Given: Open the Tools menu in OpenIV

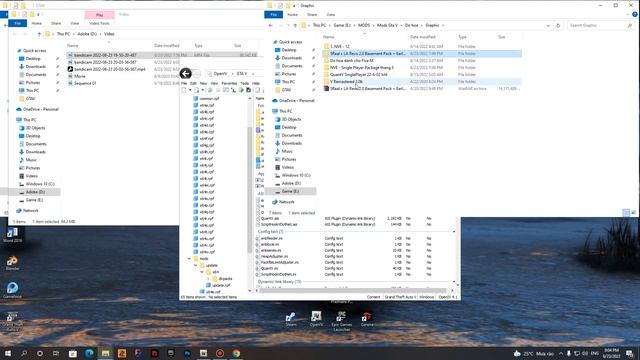Looking at the screenshot, I should [244, 83].
